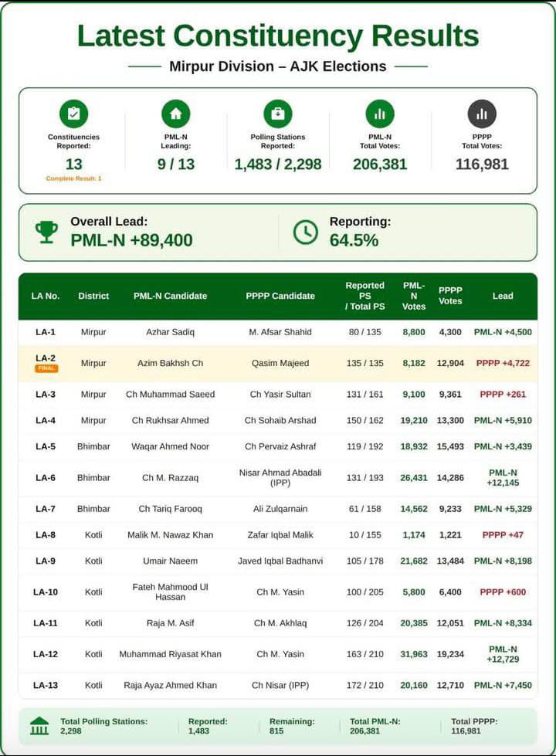Screen dimensions: 556x756
Task: Click candidate Azhar Sadiq
Action: [170, 332]
